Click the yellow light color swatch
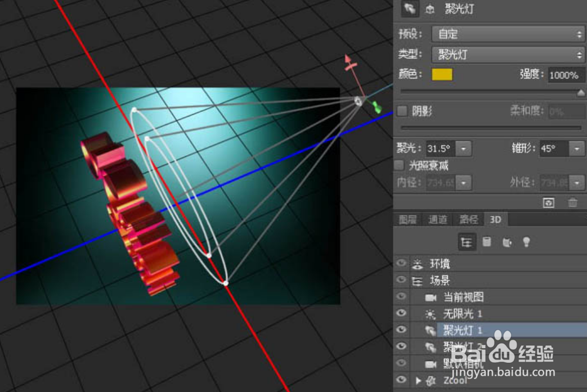587x392 pixels. [442, 74]
